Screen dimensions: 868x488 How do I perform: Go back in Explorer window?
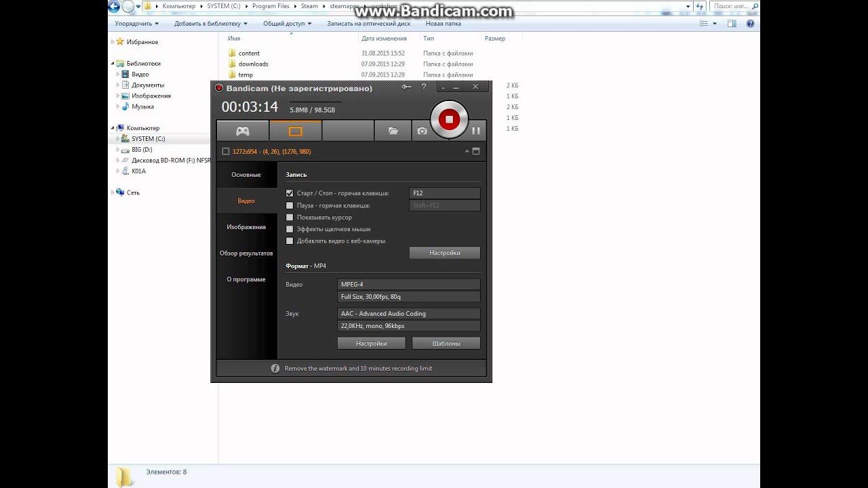click(x=114, y=6)
